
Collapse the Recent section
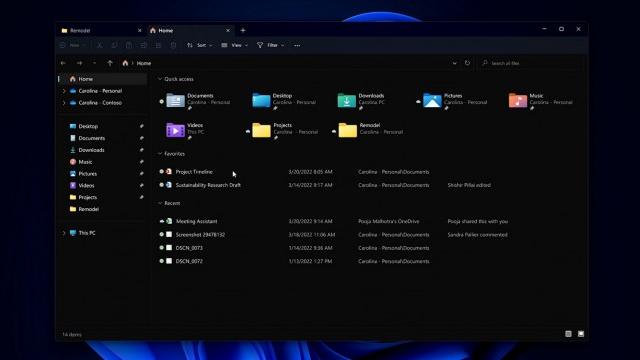click(x=160, y=203)
